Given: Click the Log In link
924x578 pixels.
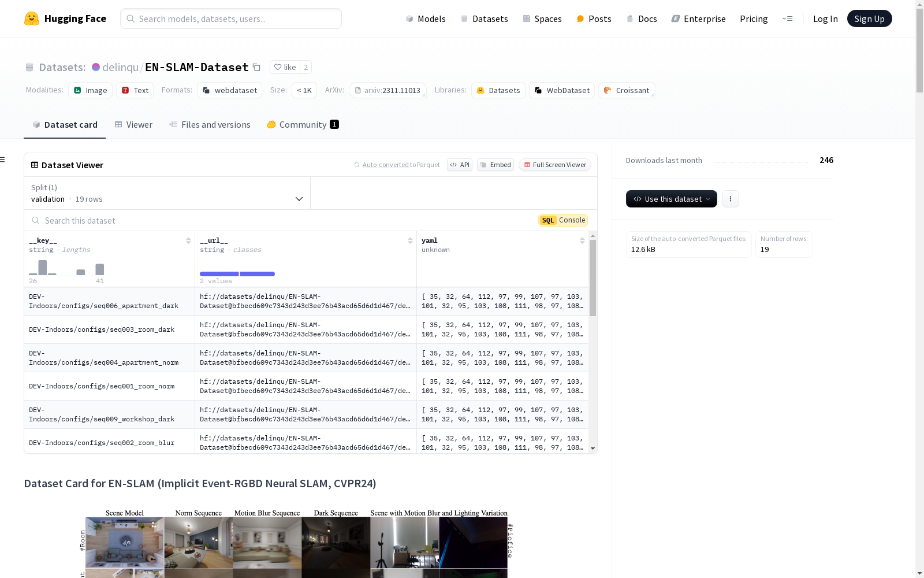Looking at the screenshot, I should coord(825,18).
